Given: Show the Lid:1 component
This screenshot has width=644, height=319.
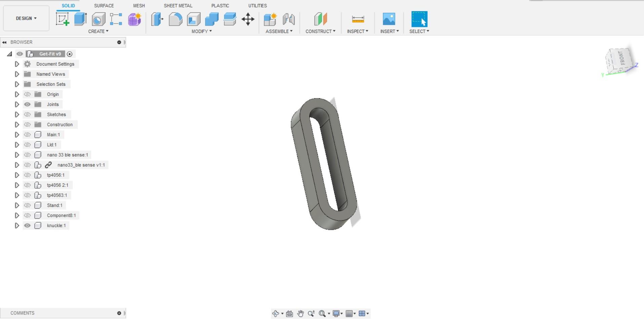Looking at the screenshot, I should tap(27, 145).
